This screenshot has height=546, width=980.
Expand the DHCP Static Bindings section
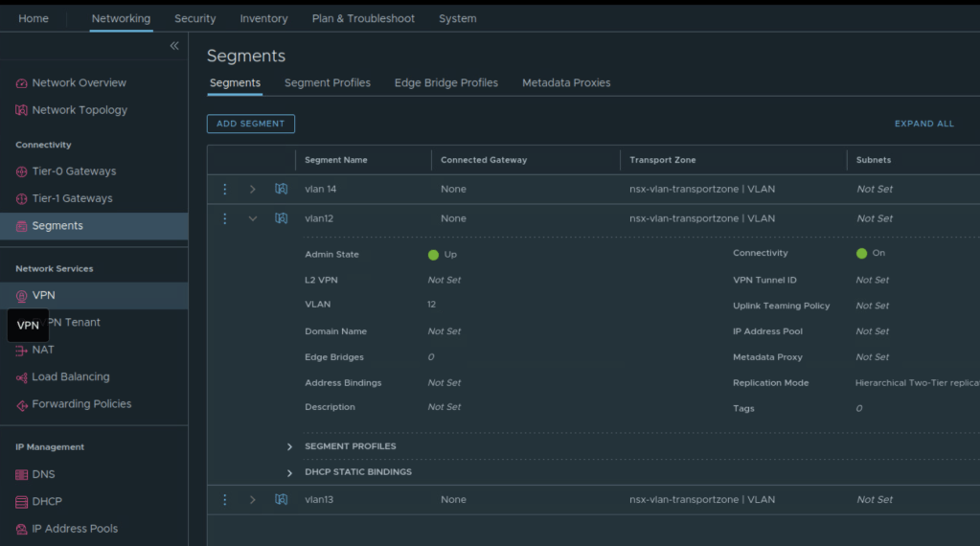[290, 472]
